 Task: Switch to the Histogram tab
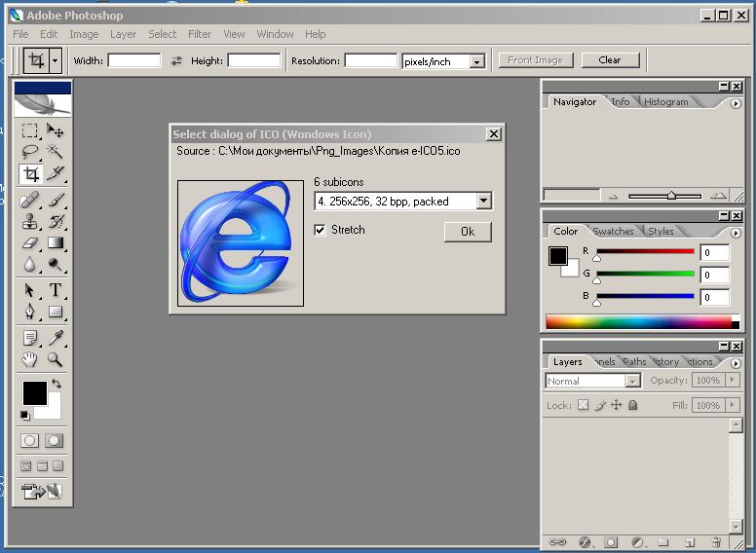click(665, 101)
